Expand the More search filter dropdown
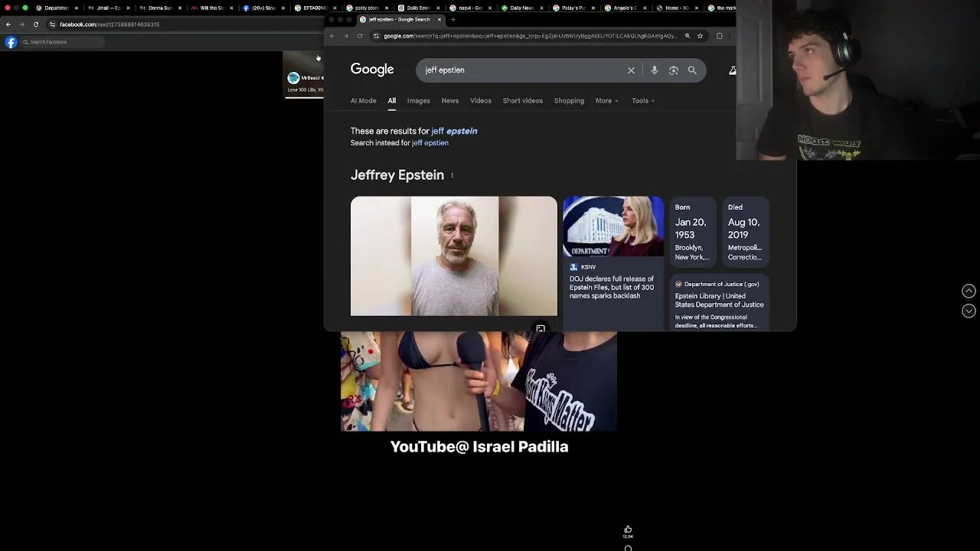Image resolution: width=980 pixels, height=551 pixels. [606, 101]
